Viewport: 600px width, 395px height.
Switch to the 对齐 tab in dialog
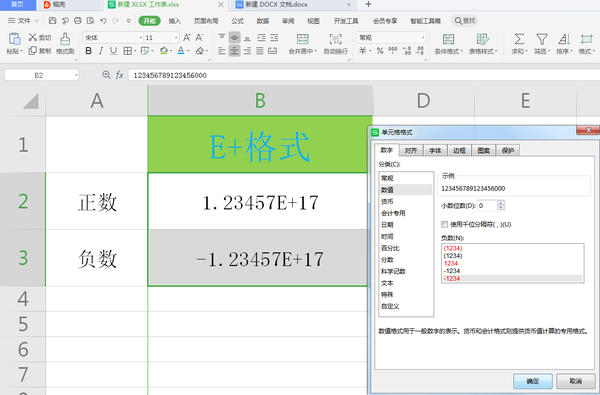pyautogui.click(x=411, y=150)
